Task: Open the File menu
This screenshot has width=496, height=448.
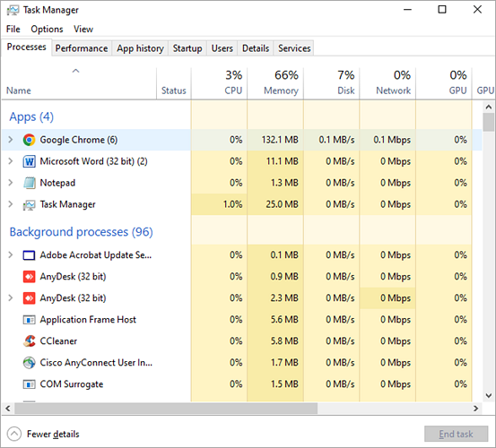Action: [x=13, y=29]
